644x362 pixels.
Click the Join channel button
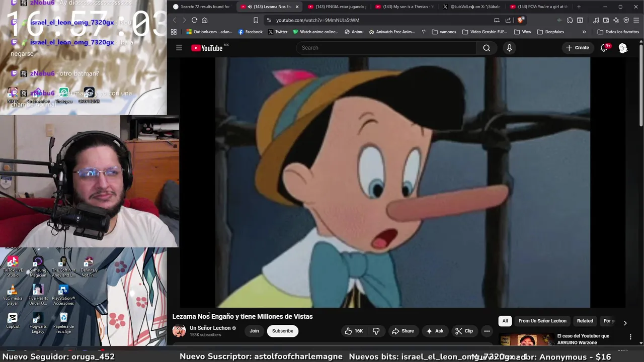point(254,331)
